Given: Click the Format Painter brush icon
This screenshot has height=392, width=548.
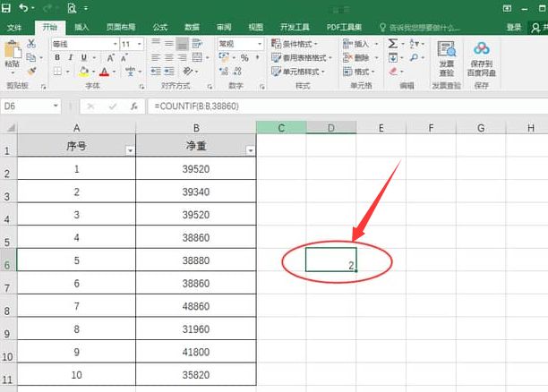Looking at the screenshot, I should pos(32,71).
